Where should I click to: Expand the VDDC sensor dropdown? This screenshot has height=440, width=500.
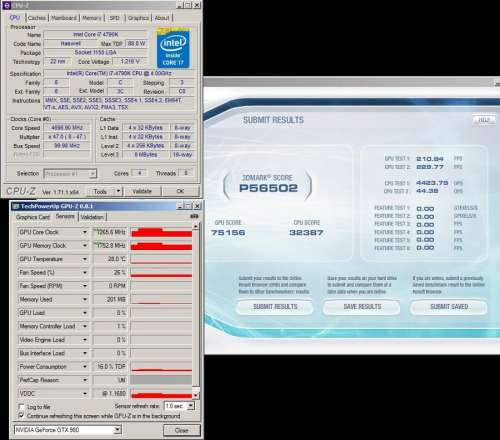coord(85,394)
